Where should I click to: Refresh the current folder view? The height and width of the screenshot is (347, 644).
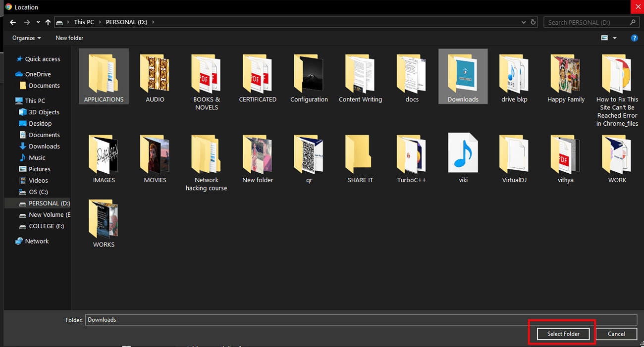533,22
